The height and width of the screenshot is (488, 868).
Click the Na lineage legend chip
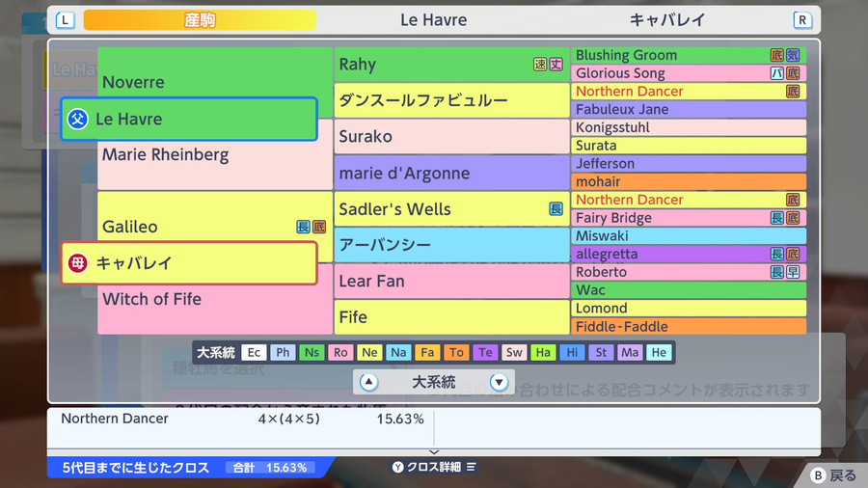(x=398, y=352)
